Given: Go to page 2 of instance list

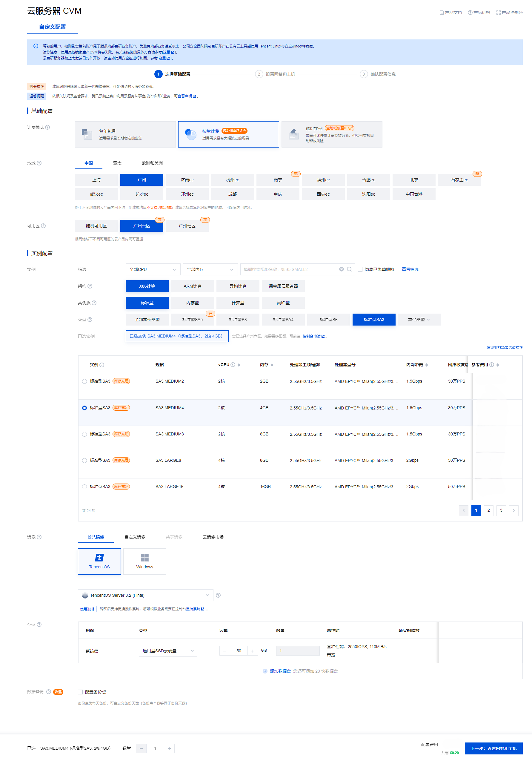Looking at the screenshot, I should (488, 510).
